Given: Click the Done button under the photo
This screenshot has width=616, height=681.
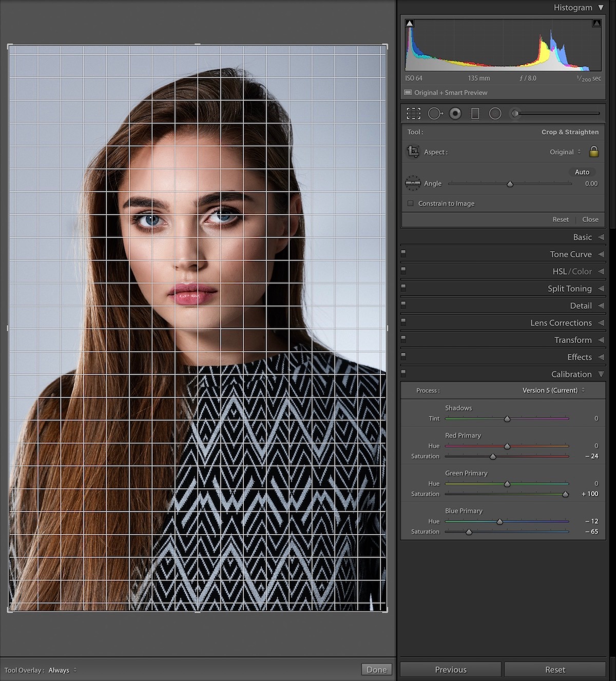Looking at the screenshot, I should tap(376, 670).
